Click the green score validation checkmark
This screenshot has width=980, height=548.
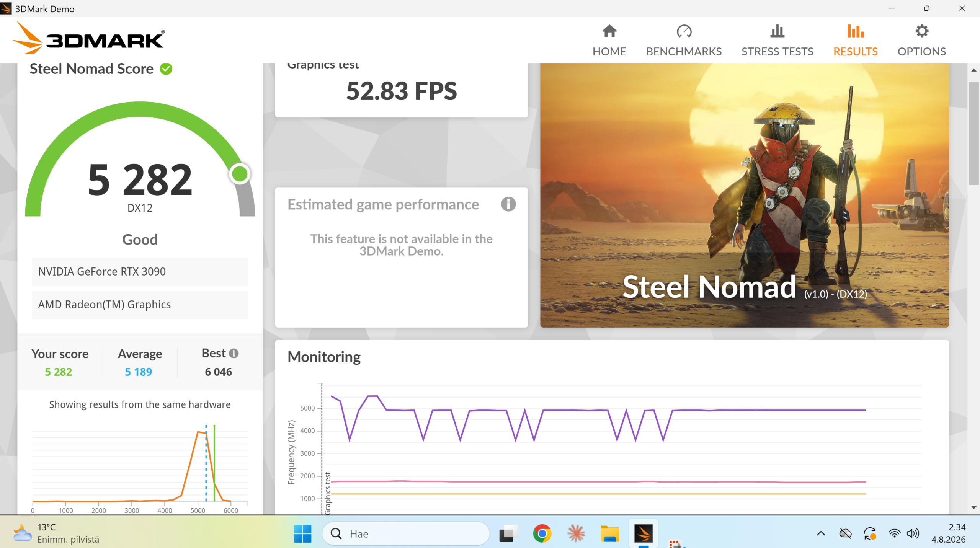click(166, 69)
